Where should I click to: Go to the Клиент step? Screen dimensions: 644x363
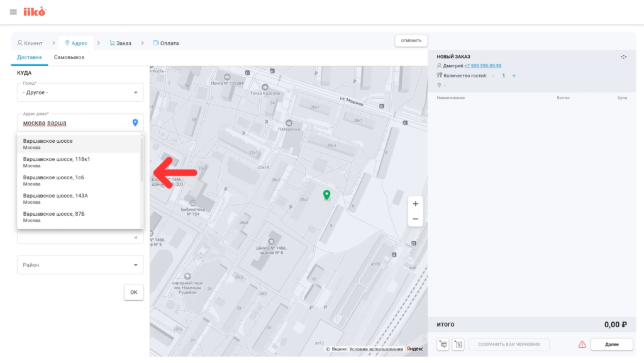pos(30,43)
